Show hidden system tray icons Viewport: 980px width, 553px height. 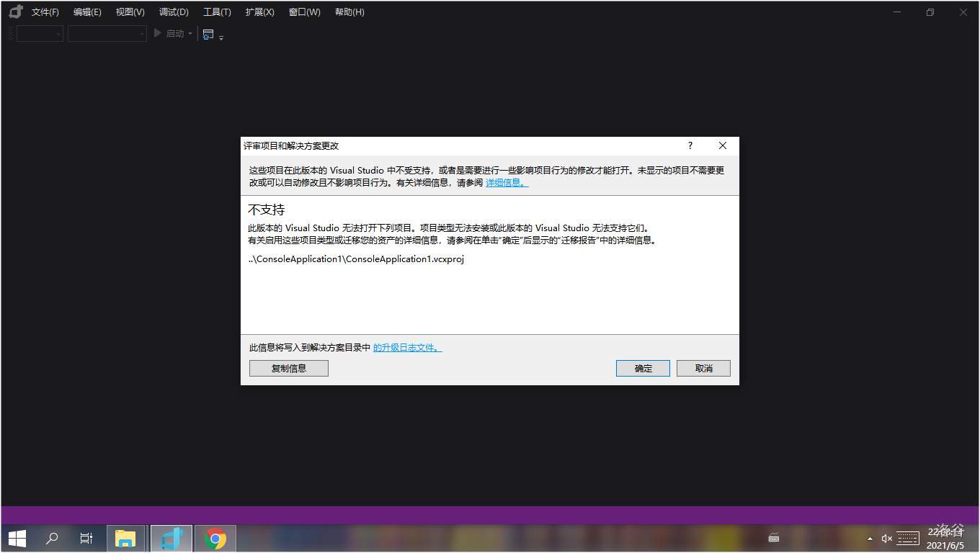click(870, 538)
